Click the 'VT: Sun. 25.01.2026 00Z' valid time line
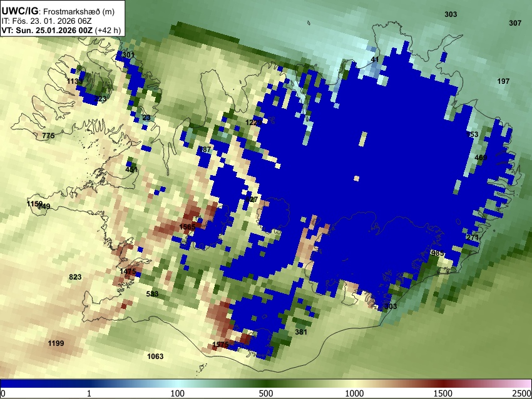 click(x=47, y=30)
